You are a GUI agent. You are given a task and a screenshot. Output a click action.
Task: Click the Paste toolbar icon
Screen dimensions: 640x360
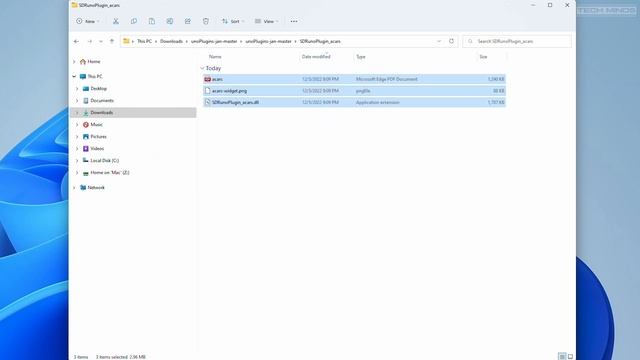[152, 21]
